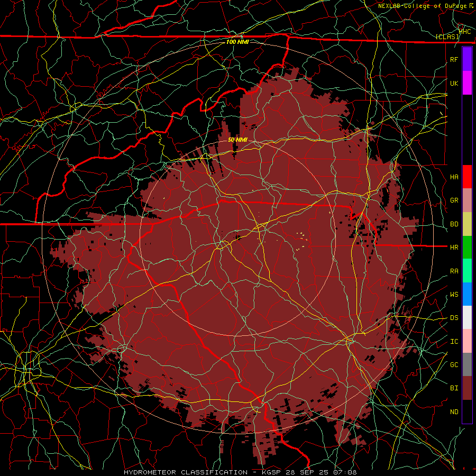Image resolution: width=476 pixels, height=476 pixels.
Task: Click the UK legend label
Action: tap(454, 83)
